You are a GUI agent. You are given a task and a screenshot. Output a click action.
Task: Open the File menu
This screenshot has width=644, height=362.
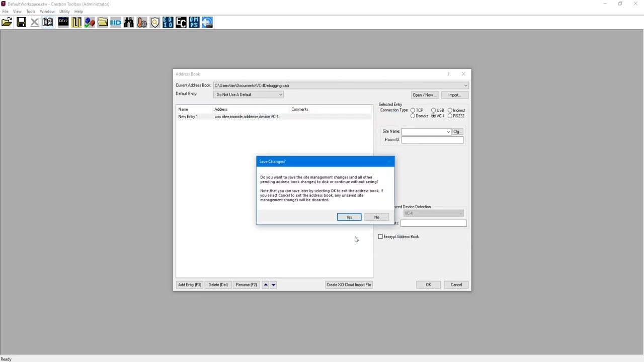coord(6,11)
